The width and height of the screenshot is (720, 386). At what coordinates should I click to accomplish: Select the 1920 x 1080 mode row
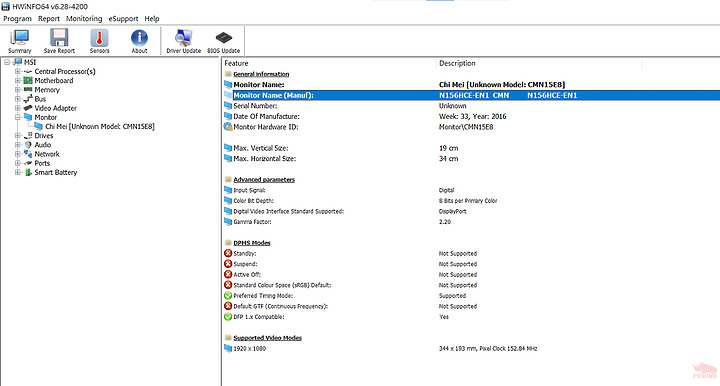pyautogui.click(x=471, y=348)
